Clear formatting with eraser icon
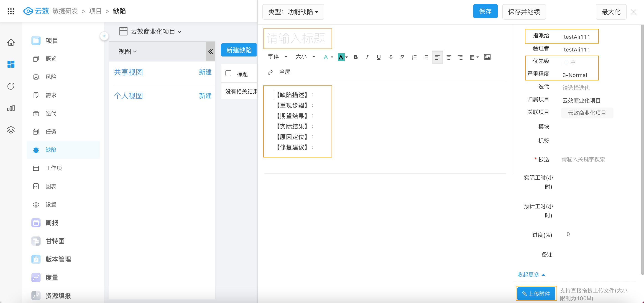Image resolution: width=644 pixels, height=303 pixels. pyautogui.click(x=402, y=57)
